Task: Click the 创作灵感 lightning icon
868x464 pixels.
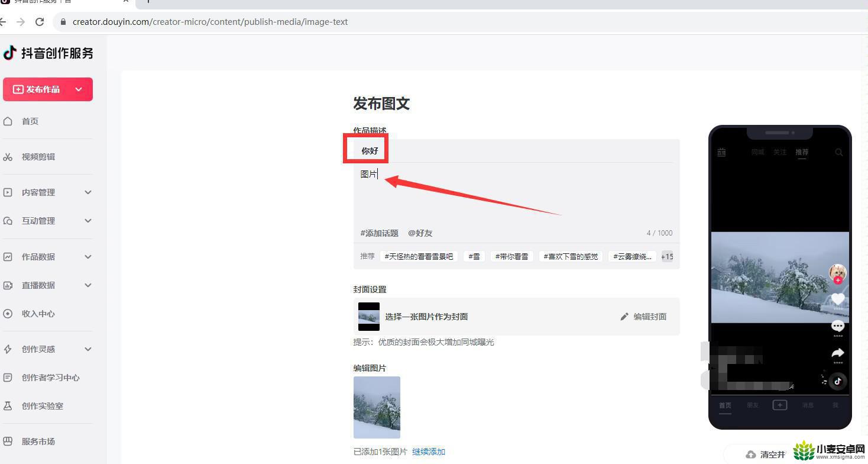Action: tap(8, 349)
